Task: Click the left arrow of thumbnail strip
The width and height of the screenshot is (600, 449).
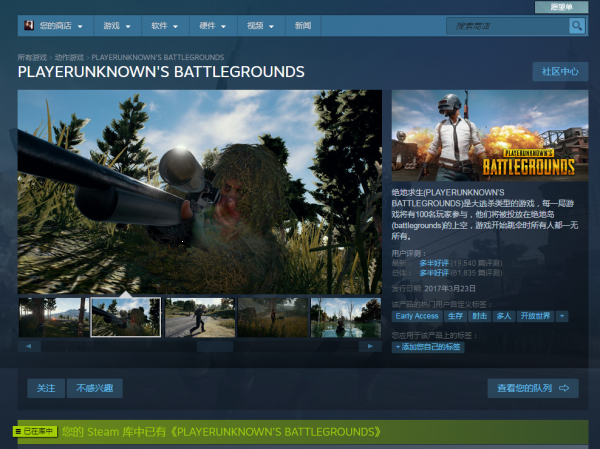Action: coord(29,346)
